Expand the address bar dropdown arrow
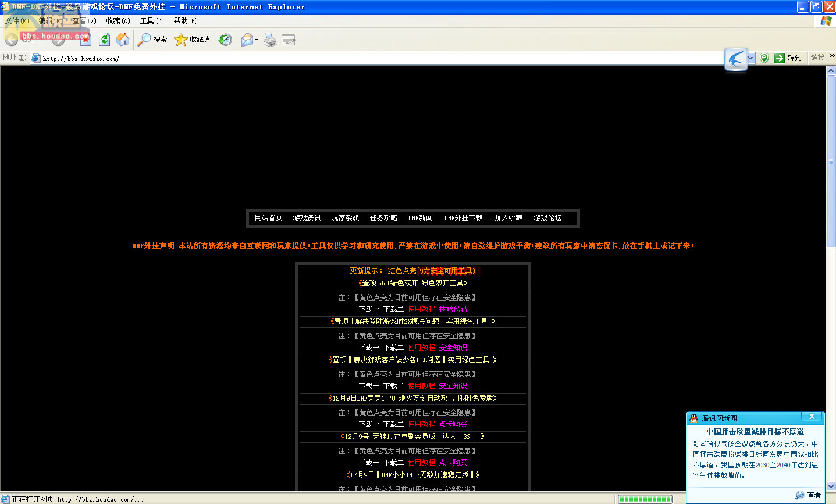The image size is (836, 504). (x=750, y=58)
